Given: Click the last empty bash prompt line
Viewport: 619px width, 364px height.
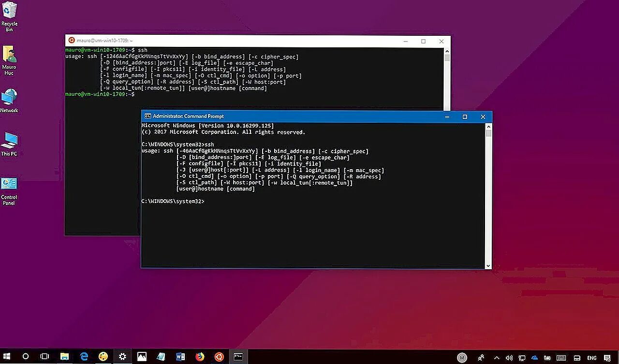Looking at the screenshot, I should [x=100, y=94].
